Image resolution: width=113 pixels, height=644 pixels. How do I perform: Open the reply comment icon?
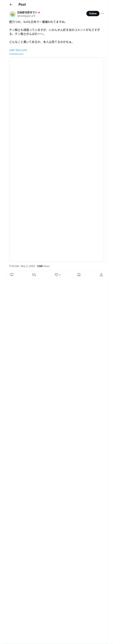(x=12, y=275)
